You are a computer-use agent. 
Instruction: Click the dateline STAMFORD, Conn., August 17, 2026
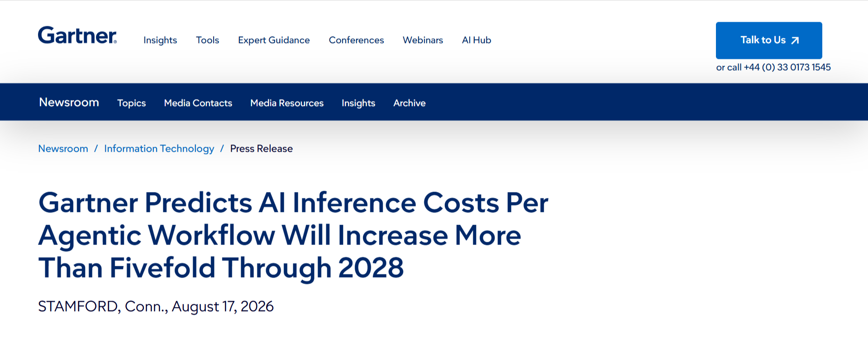tap(156, 307)
